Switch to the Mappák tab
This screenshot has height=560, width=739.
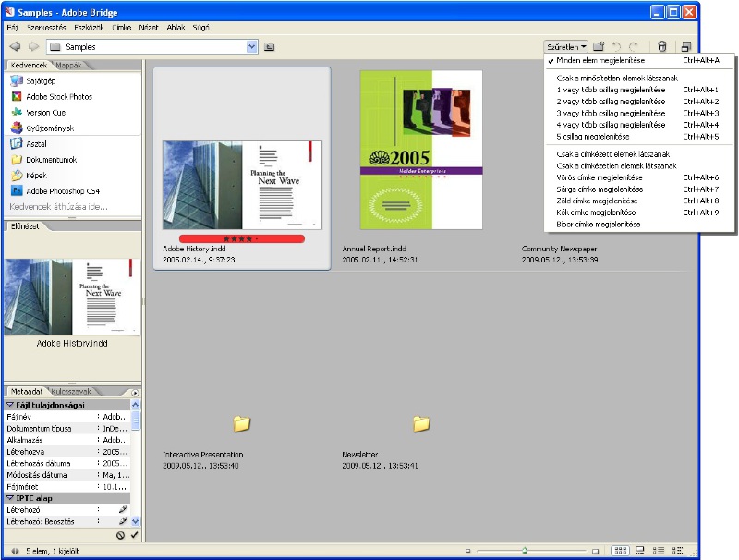coord(68,65)
